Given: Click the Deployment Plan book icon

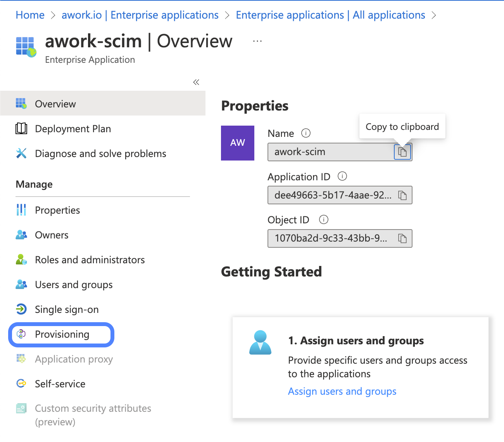Looking at the screenshot, I should pos(21,128).
